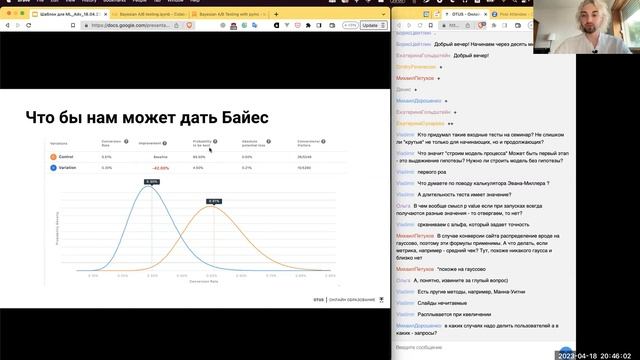
Task: Click help icon next to Improvement column
Action: pyautogui.click(x=165, y=143)
